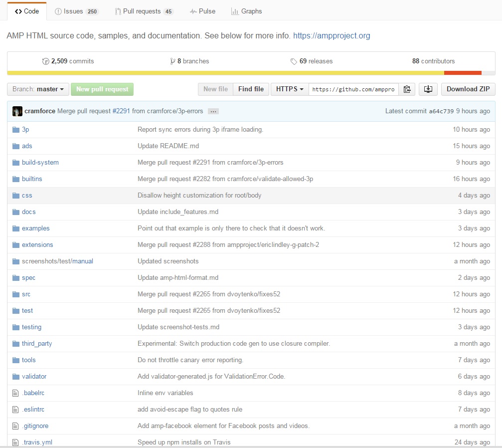502x448 pixels.
Task: Open the Graphs tab
Action: [247, 11]
